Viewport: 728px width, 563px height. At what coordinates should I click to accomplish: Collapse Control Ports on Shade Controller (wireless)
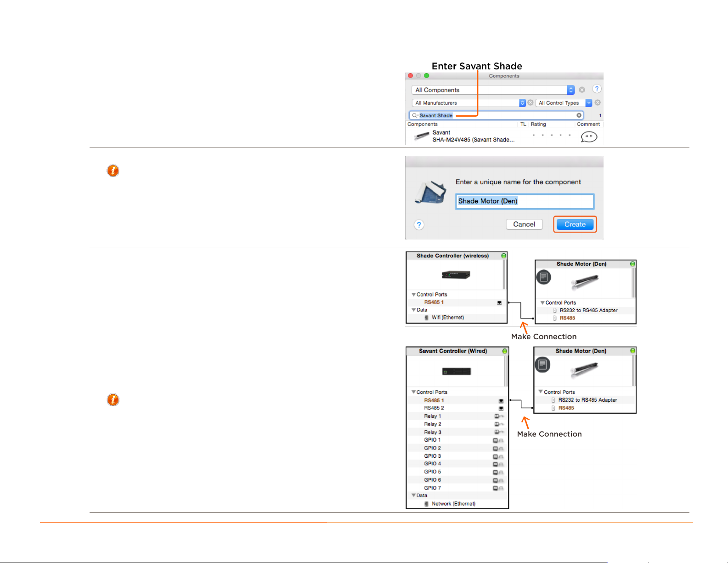click(x=414, y=295)
